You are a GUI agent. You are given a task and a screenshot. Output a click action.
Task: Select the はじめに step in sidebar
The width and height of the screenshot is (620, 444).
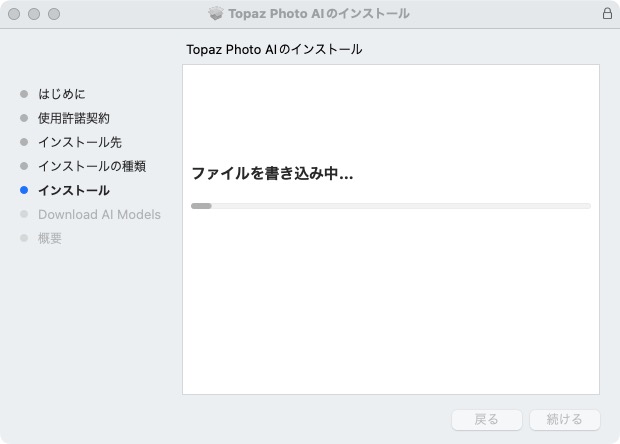(x=62, y=94)
